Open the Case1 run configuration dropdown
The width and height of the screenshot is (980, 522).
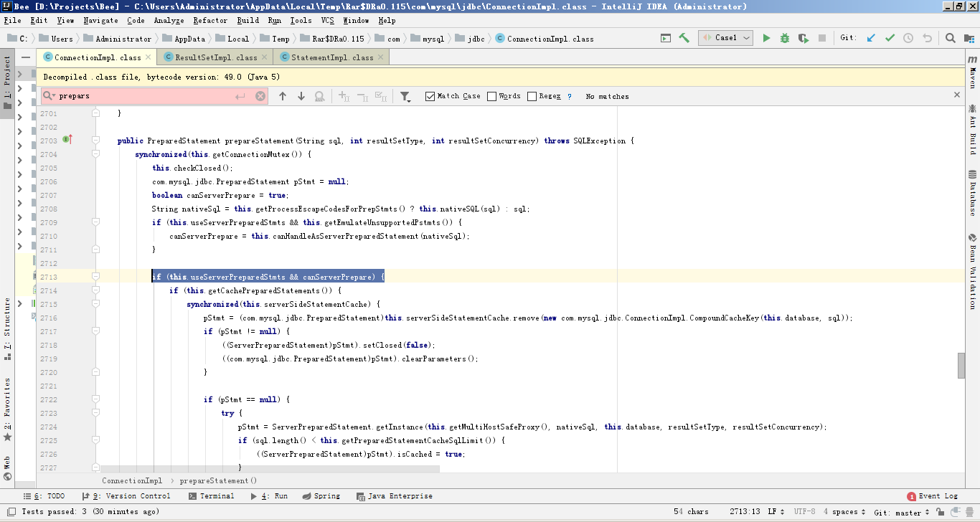click(x=725, y=38)
